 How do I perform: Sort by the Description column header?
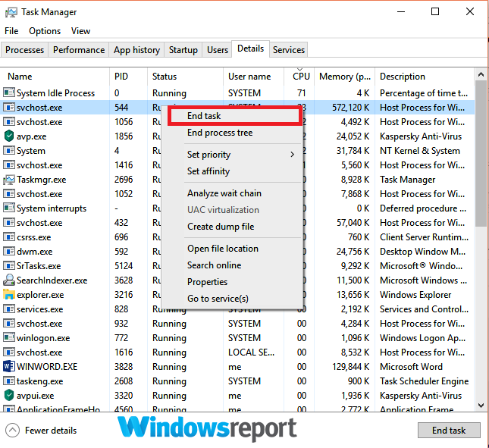click(x=424, y=77)
